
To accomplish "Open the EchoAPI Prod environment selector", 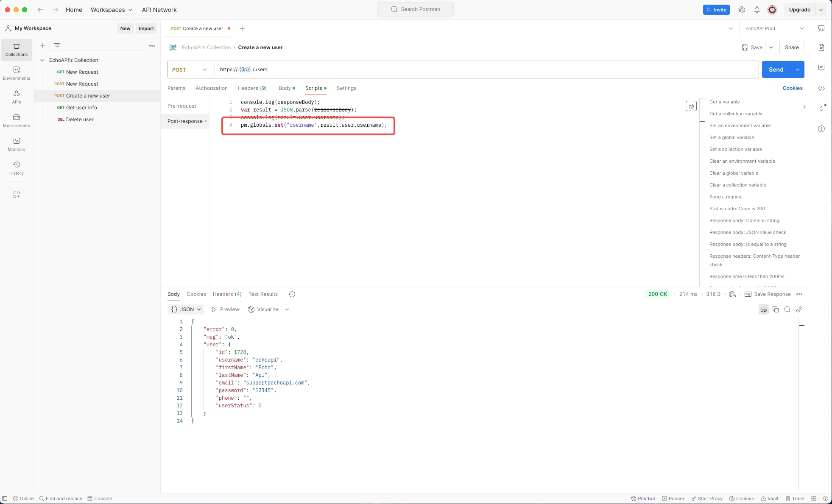I will (775, 28).
